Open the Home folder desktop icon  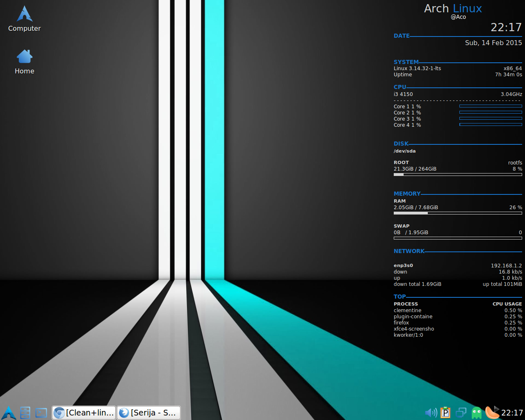[25, 62]
